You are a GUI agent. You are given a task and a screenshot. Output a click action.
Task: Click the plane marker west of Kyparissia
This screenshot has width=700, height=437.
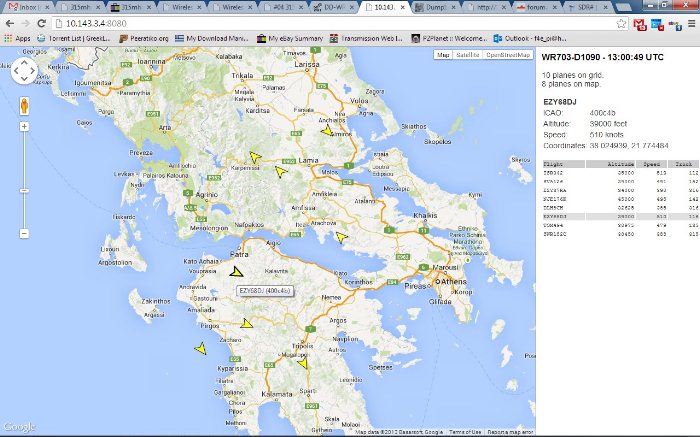pyautogui.click(x=200, y=348)
